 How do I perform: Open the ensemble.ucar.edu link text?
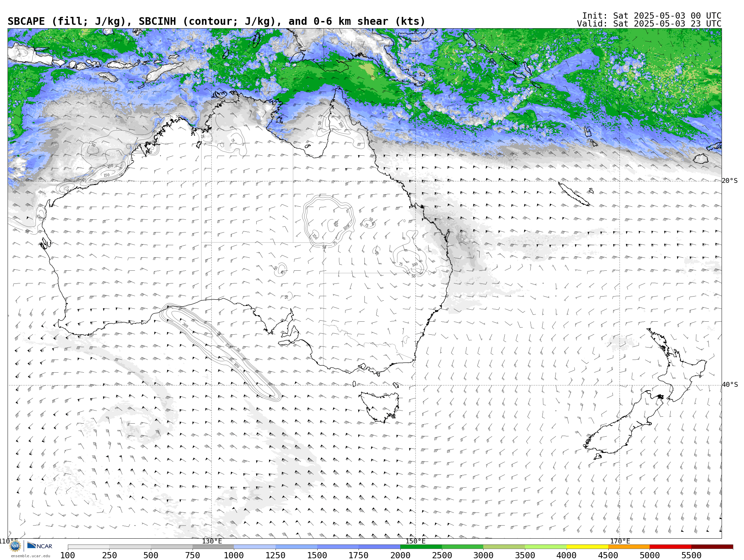coord(30,556)
